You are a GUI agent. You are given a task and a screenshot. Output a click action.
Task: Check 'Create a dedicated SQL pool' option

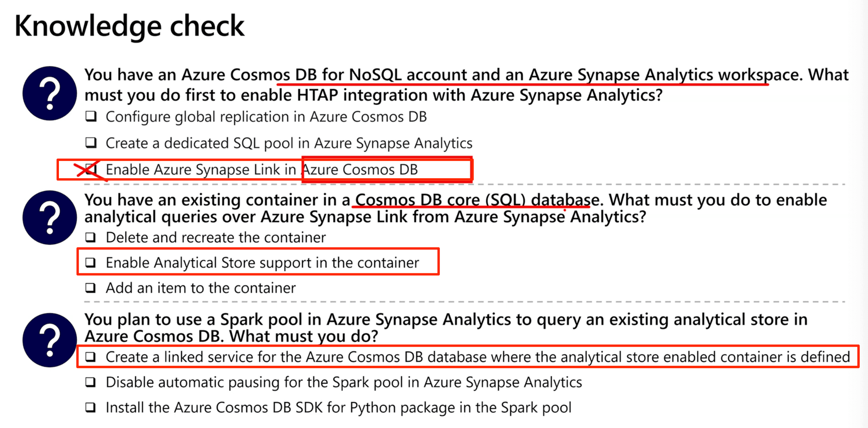pos(91,143)
